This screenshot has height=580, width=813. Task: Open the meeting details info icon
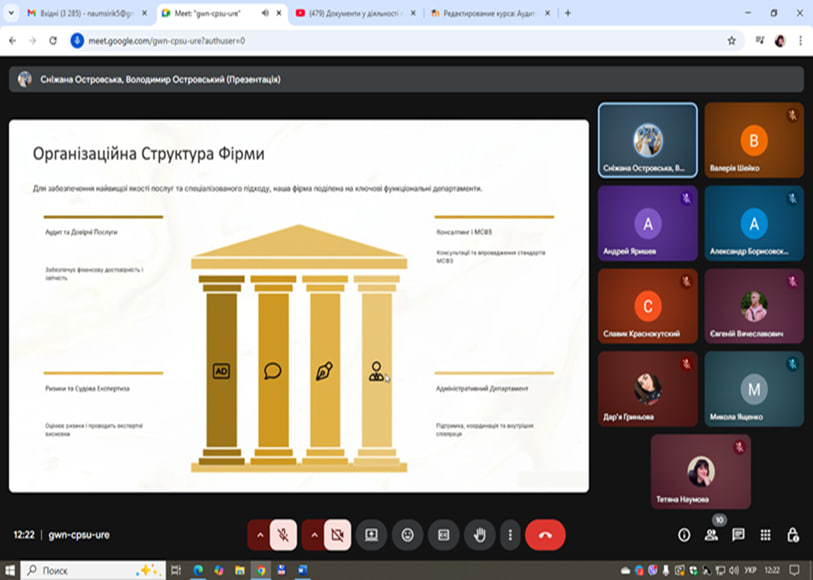tap(684, 535)
